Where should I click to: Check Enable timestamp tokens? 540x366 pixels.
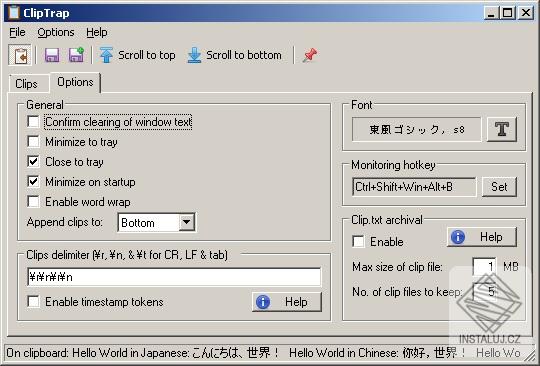tap(33, 302)
